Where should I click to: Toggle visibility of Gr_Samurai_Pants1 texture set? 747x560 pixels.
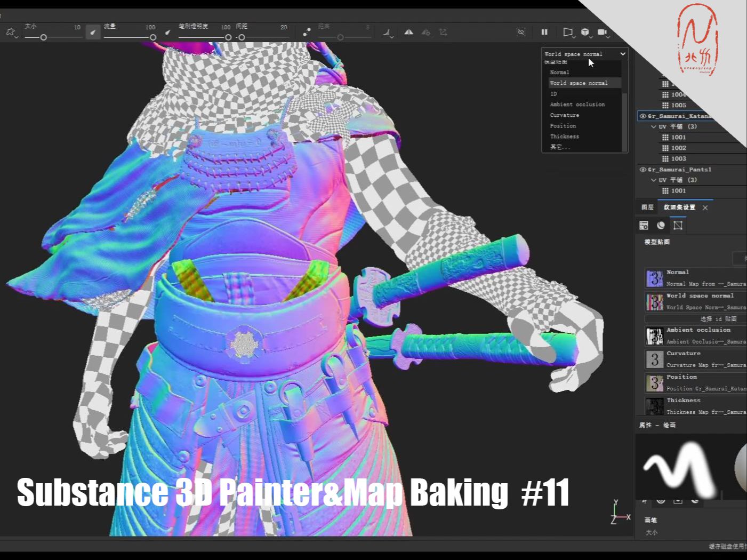click(x=642, y=169)
